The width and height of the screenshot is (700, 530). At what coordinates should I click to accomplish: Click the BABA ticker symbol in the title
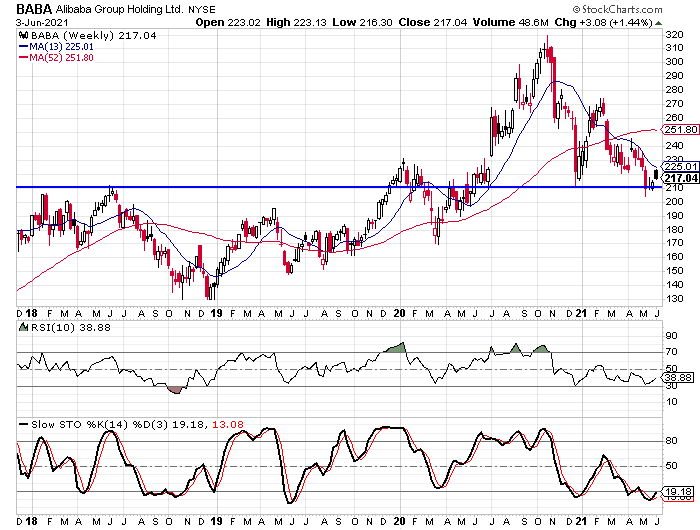34,9
